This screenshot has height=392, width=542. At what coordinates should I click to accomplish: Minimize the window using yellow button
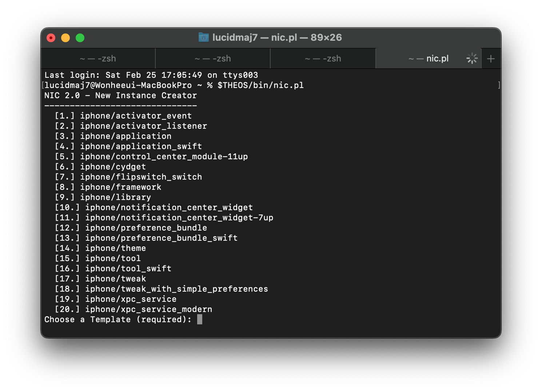[x=65, y=38]
